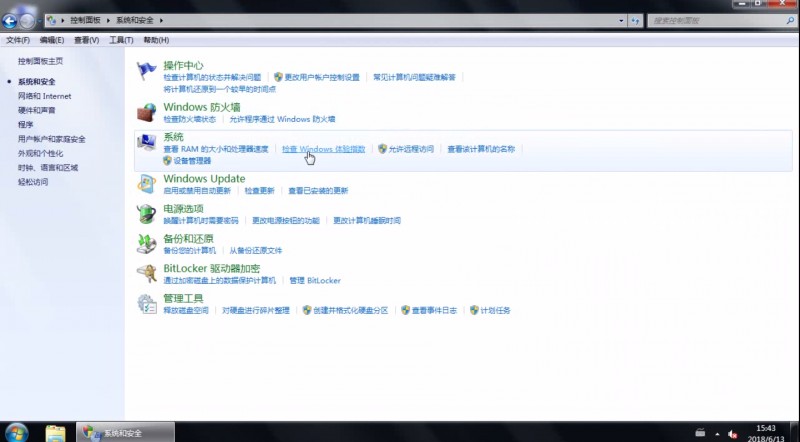
Task: Click 控制面板 in the address breadcrumb
Action: [85, 20]
